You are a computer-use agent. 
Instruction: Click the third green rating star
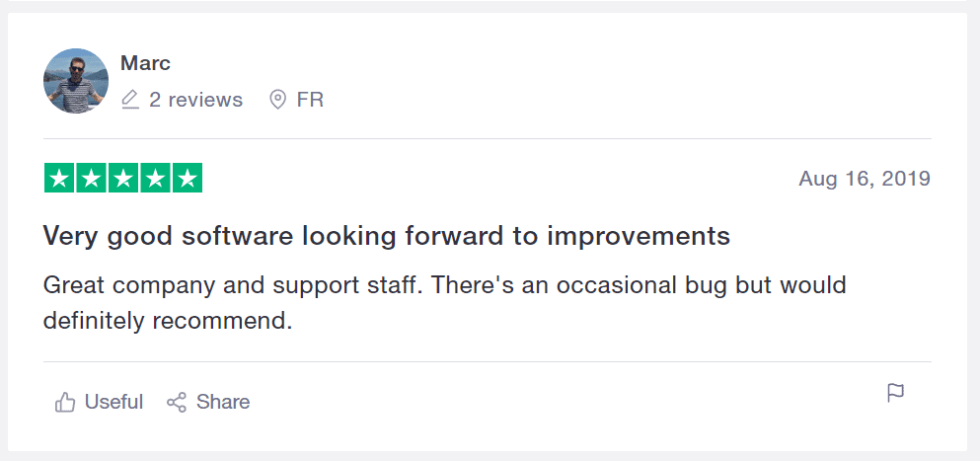point(123,178)
